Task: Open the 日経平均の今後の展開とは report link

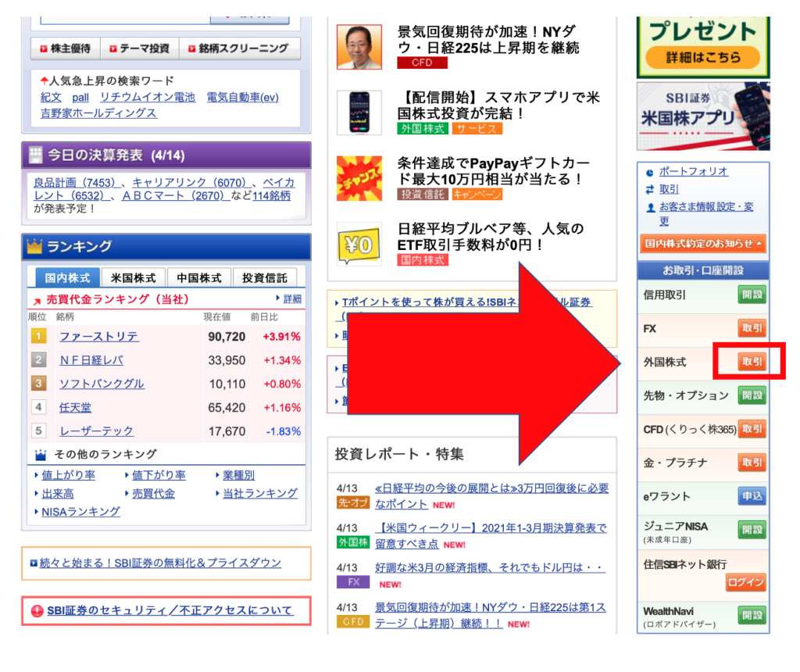Action: point(492,496)
